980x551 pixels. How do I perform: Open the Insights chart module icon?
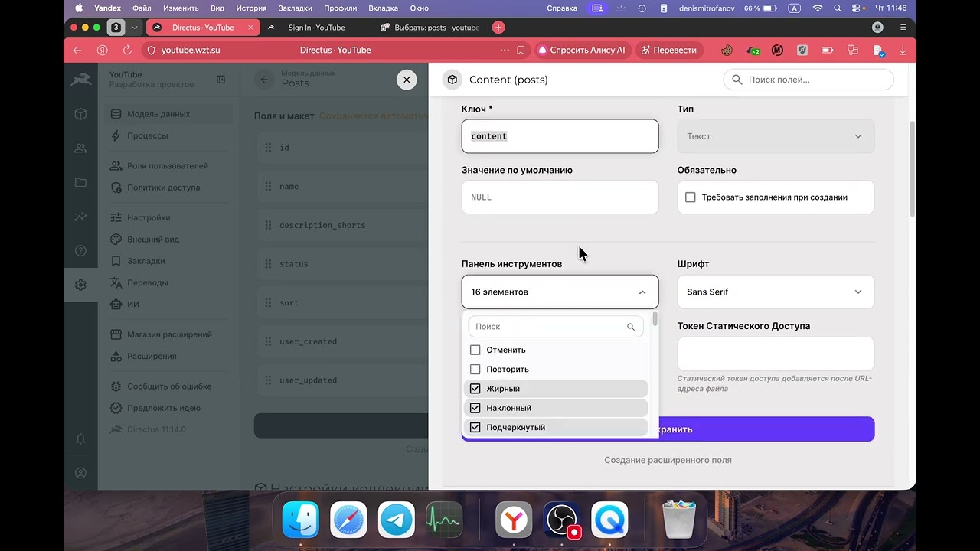80,217
